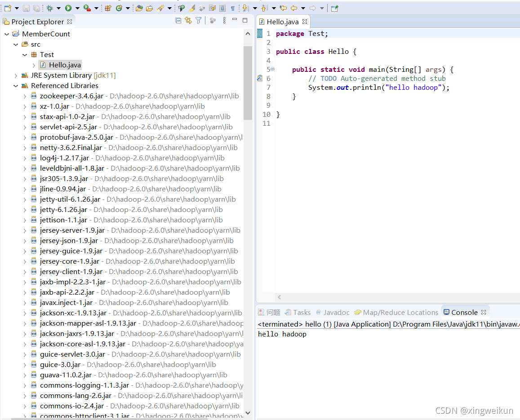Close the Project Explorer view tab
Screen dimensions: 520x420
(70, 22)
